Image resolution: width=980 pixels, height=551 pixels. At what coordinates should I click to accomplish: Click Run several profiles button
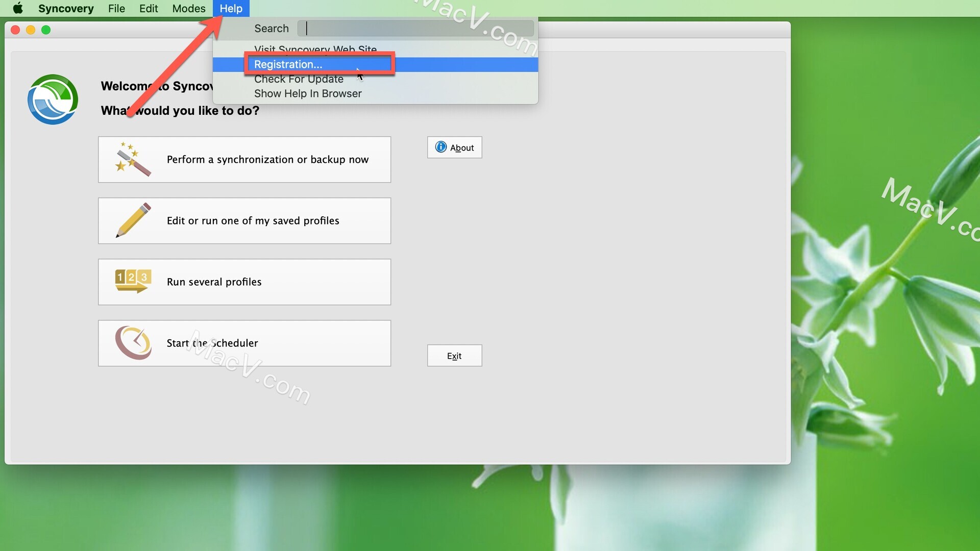pos(244,282)
